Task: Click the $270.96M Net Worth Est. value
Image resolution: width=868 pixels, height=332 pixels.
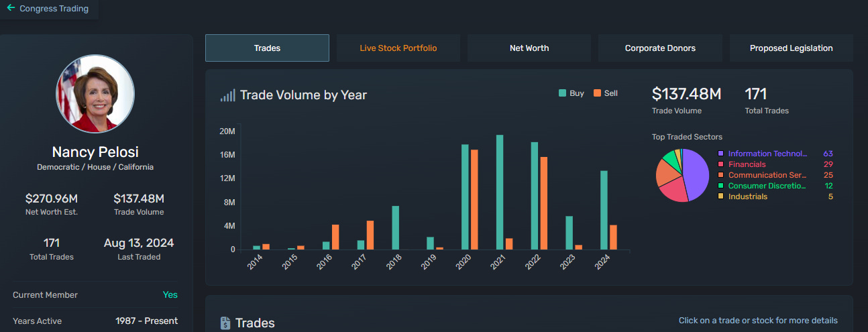Action: [x=52, y=199]
